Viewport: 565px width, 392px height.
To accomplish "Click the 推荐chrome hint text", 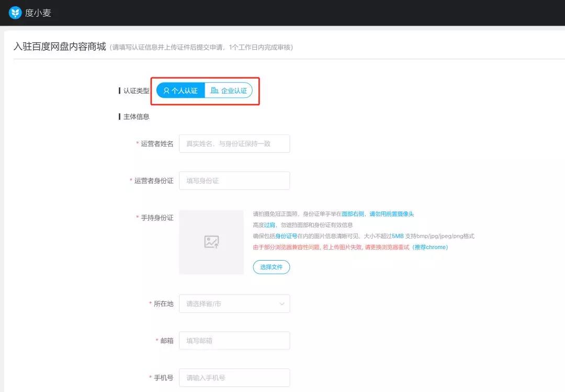I will click(x=430, y=247).
